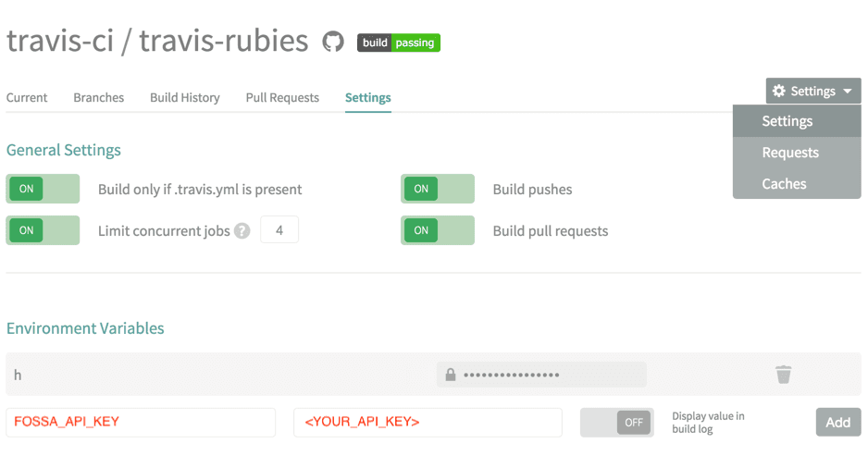Toggle 'Build only if .travis.yml is present'
The height and width of the screenshot is (468, 868).
tap(43, 189)
